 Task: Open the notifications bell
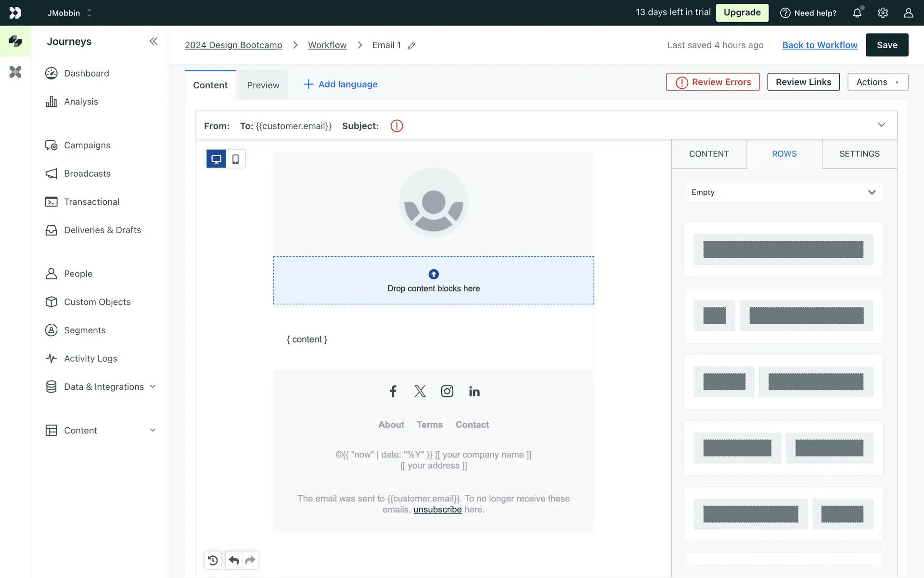[857, 13]
